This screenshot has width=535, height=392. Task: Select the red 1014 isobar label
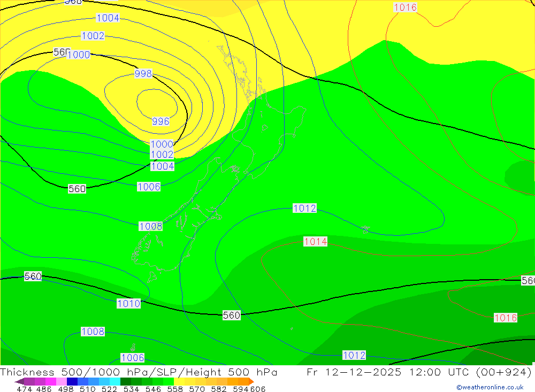[316, 242]
